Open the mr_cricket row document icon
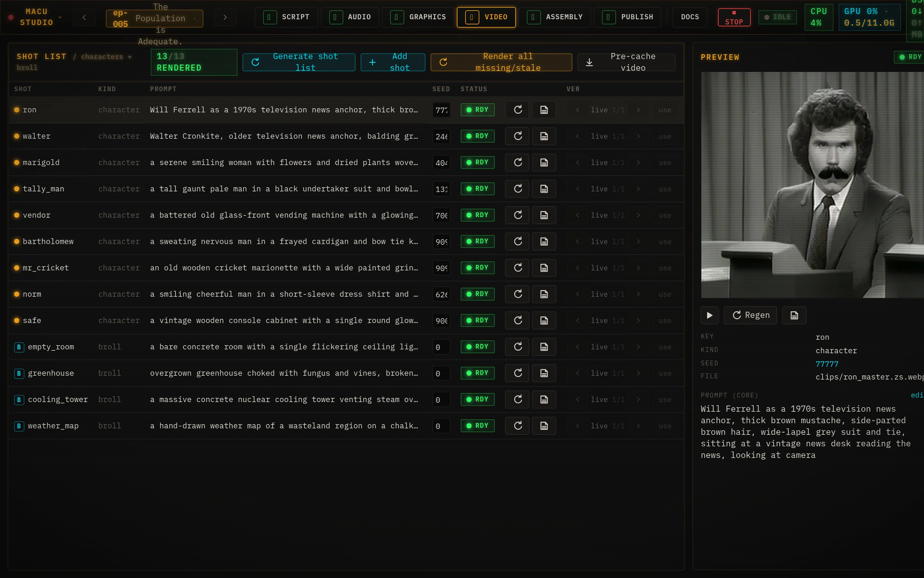924x578 pixels. (x=544, y=268)
